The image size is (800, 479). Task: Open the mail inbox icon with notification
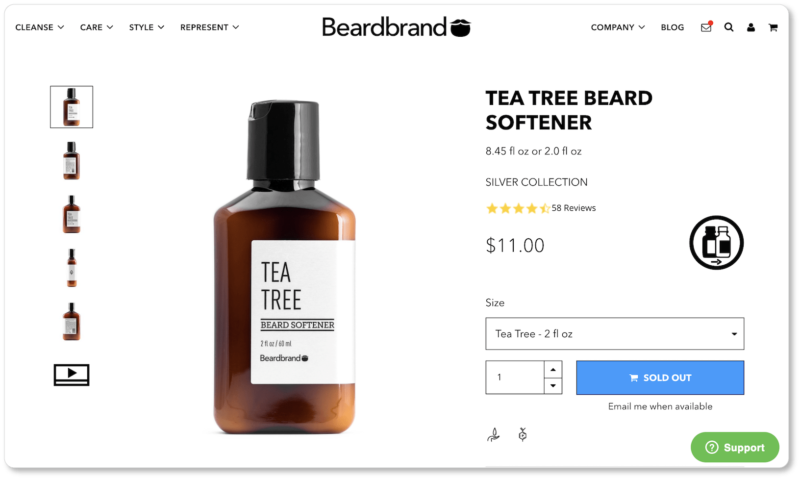click(x=706, y=27)
